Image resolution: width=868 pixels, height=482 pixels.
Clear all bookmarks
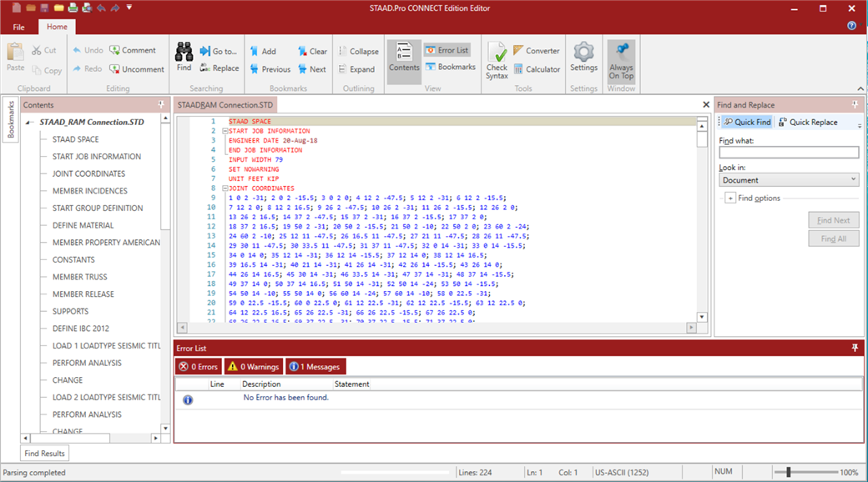[x=312, y=52]
